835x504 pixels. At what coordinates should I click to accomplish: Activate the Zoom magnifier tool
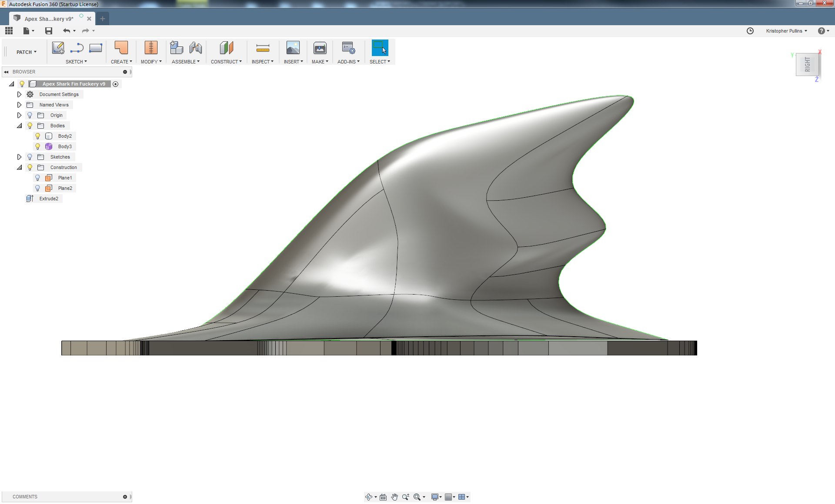(x=405, y=497)
